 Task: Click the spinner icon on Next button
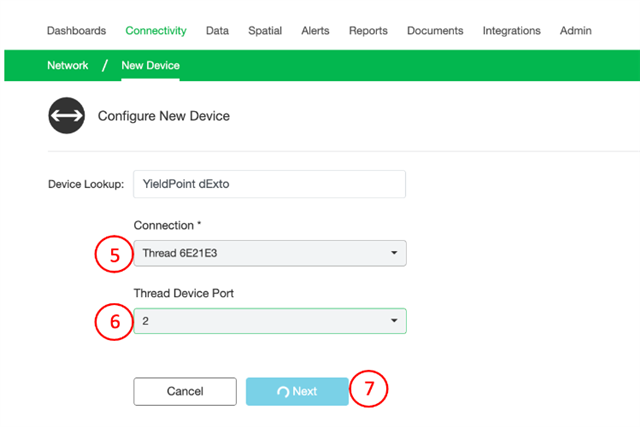tap(283, 392)
